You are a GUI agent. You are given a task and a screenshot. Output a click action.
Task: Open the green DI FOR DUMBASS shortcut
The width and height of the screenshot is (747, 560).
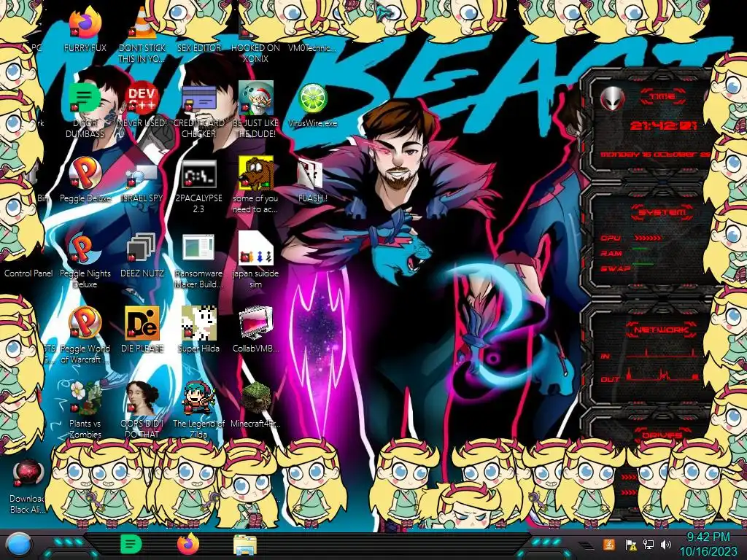85,98
